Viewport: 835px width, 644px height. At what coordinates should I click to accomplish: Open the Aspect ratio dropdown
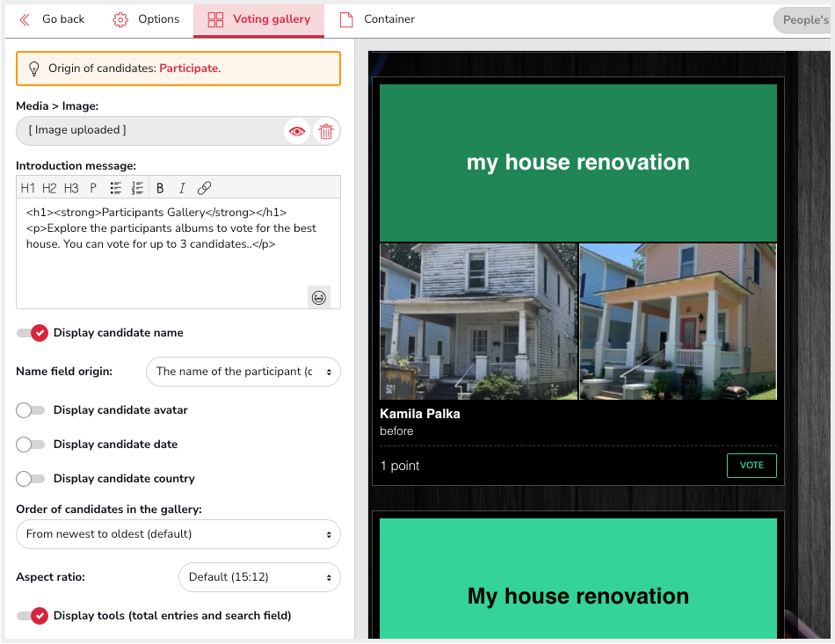click(x=259, y=577)
